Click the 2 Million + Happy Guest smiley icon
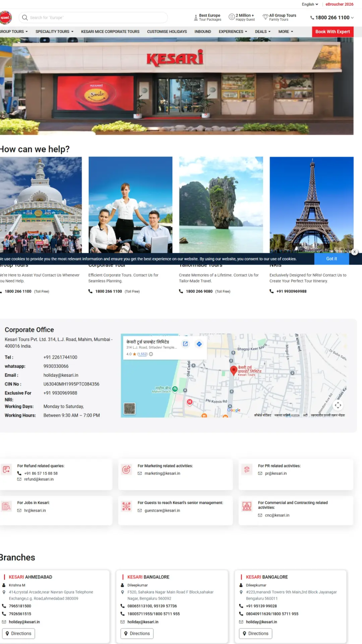 pos(232,17)
